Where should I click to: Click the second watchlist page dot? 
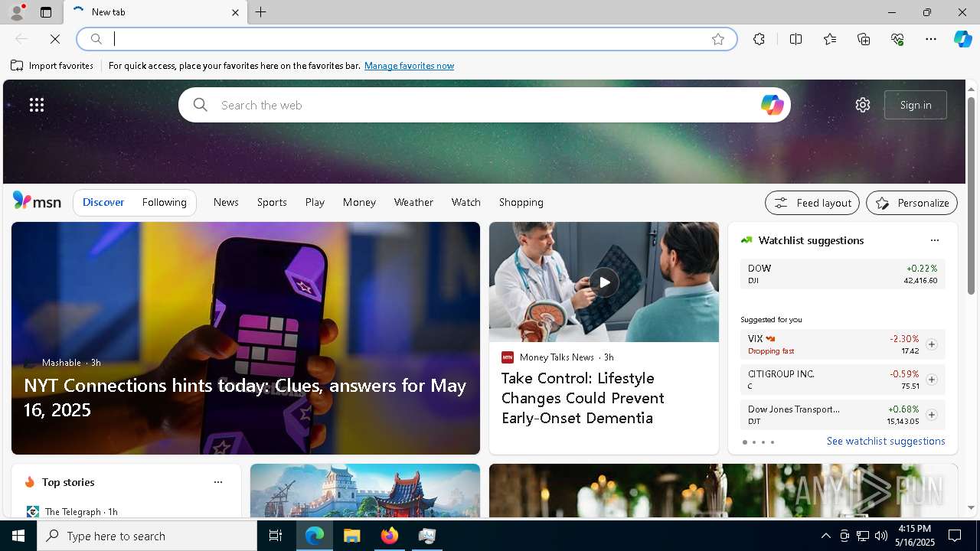click(x=754, y=442)
